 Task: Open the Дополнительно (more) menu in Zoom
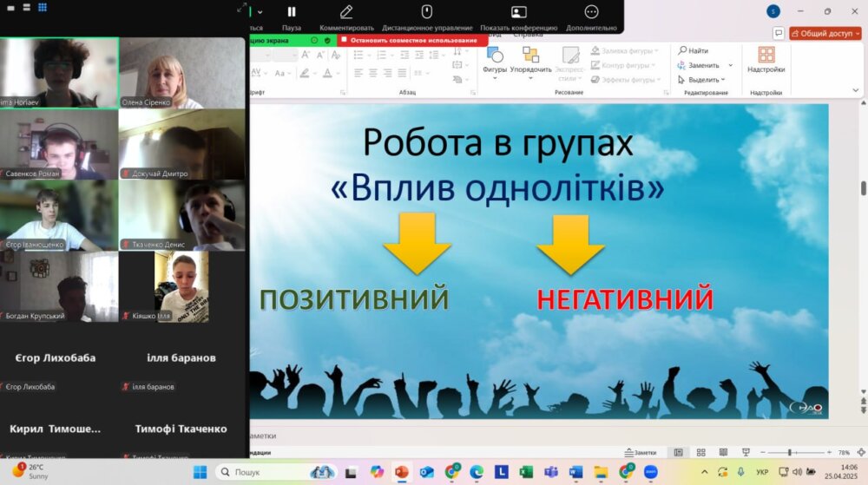click(x=591, y=17)
